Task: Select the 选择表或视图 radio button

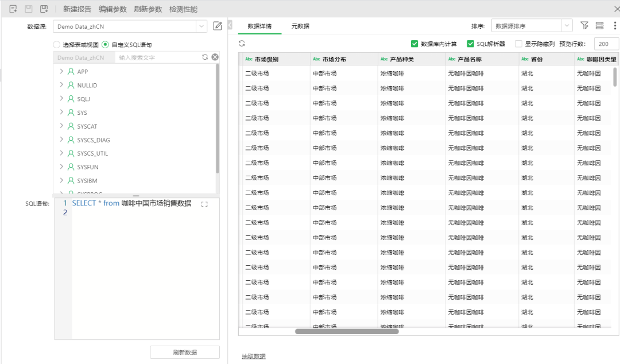Action: point(56,45)
